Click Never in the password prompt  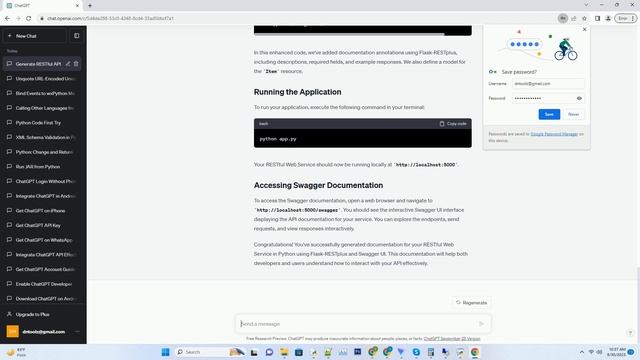573,114
